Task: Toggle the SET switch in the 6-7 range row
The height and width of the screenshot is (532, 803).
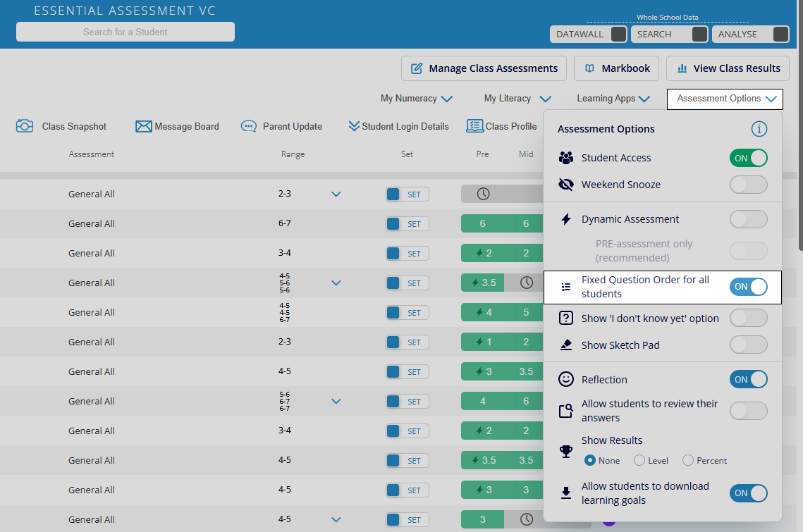Action: (x=407, y=224)
